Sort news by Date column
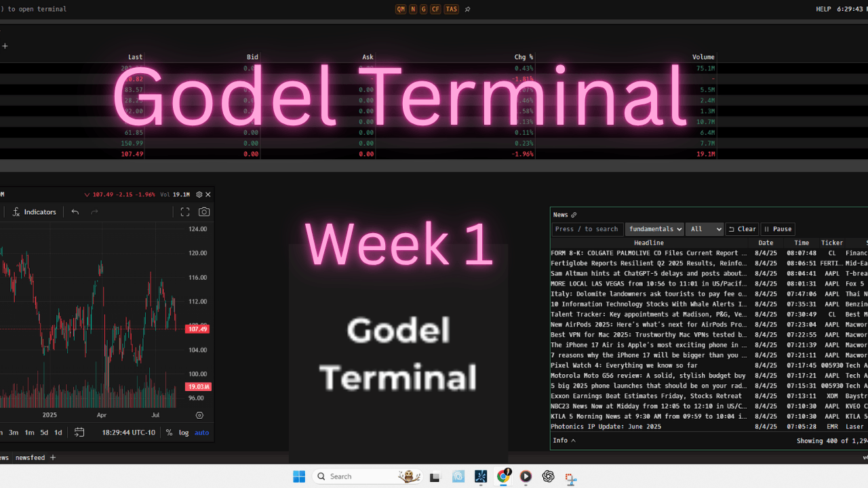 point(766,243)
